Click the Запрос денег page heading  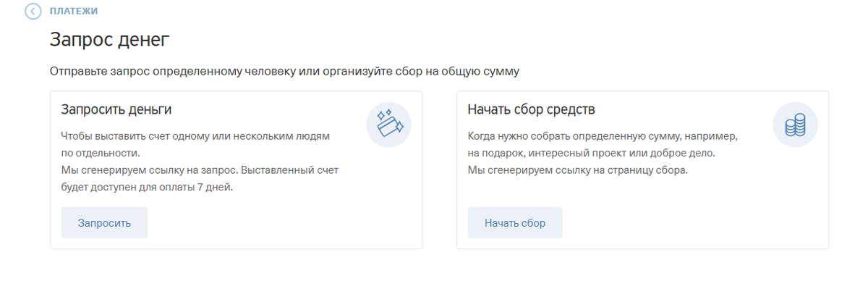(109, 40)
